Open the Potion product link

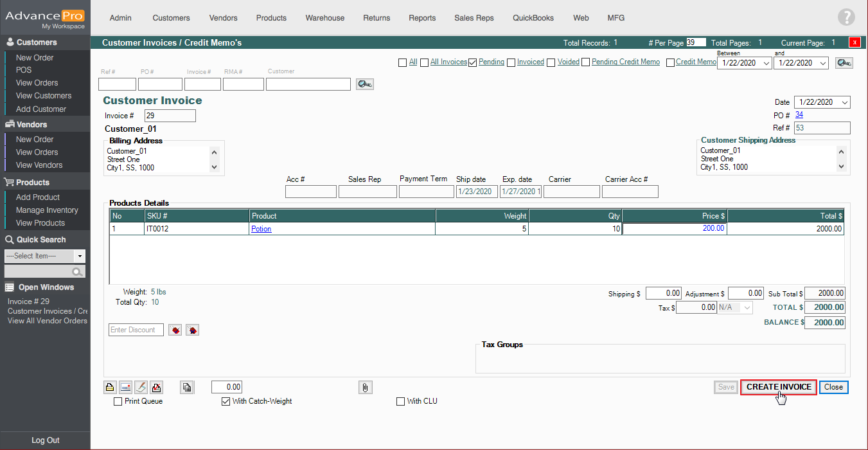pos(261,229)
